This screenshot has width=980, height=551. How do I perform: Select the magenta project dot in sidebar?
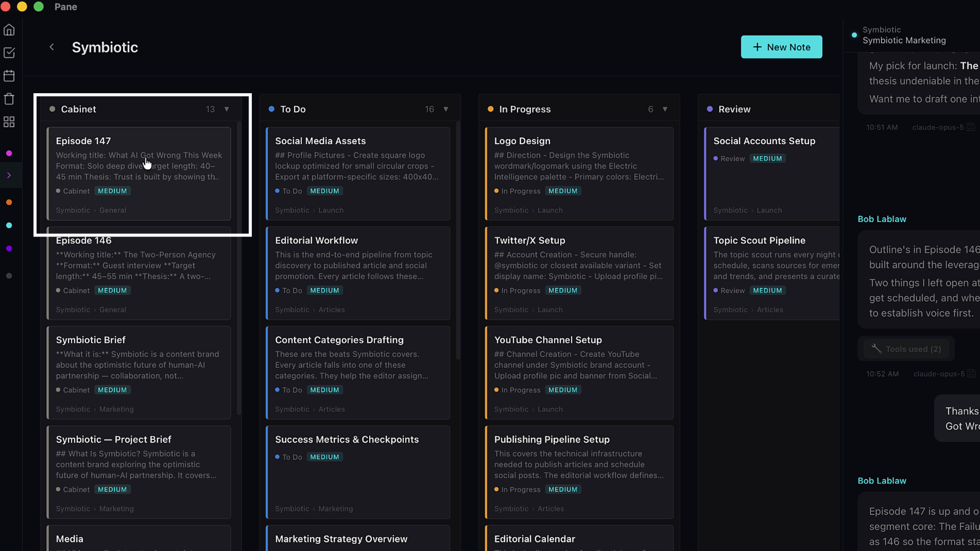(x=9, y=153)
